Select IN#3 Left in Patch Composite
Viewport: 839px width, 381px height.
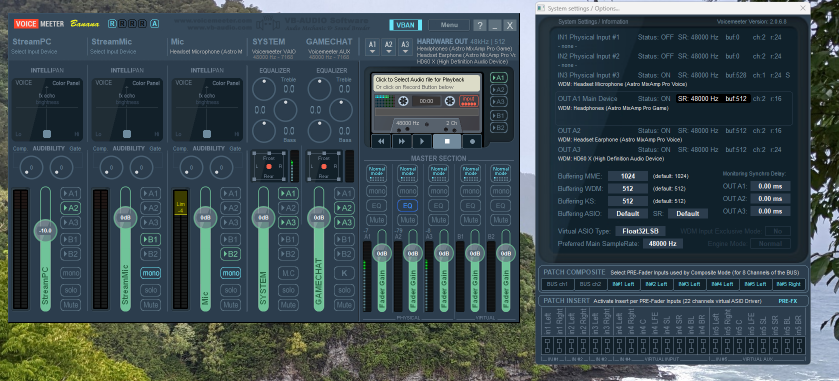click(x=690, y=284)
